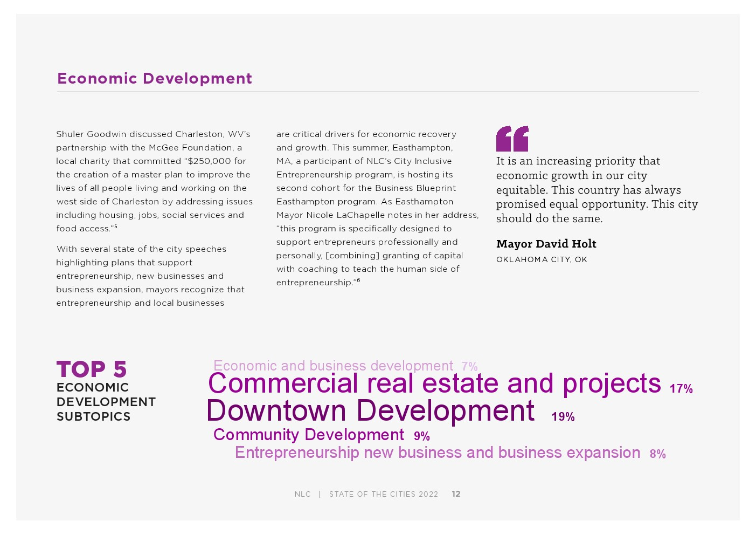Click page number 12 in footer
The image size is (756, 535).
[x=456, y=494]
